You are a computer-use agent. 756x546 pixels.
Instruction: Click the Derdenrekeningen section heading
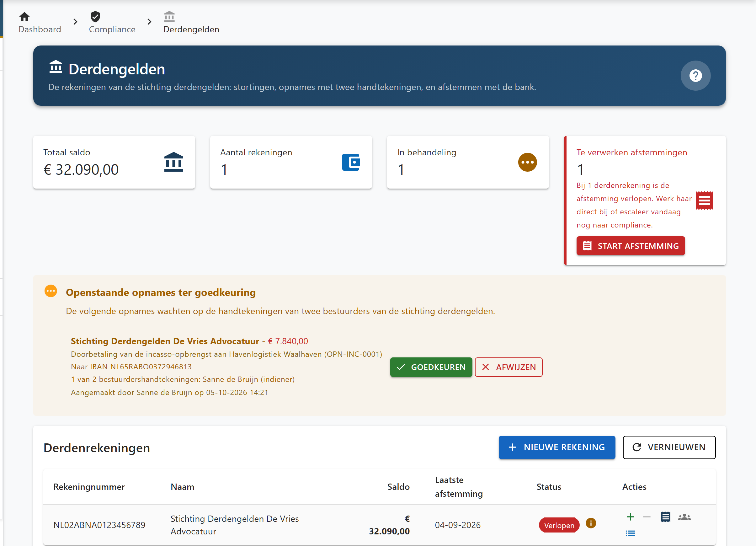coord(97,447)
